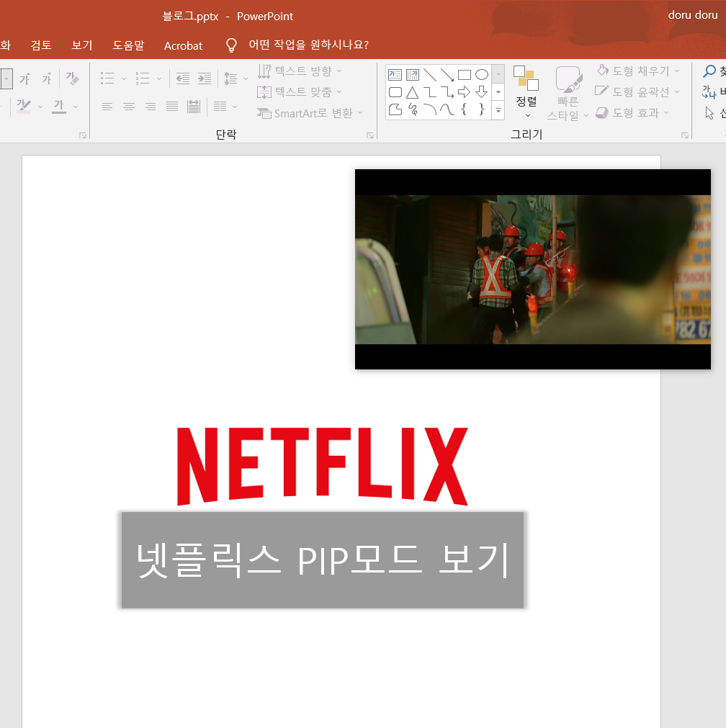Select the elbow connector shape
Image resolution: width=726 pixels, height=728 pixels.
coord(430,92)
